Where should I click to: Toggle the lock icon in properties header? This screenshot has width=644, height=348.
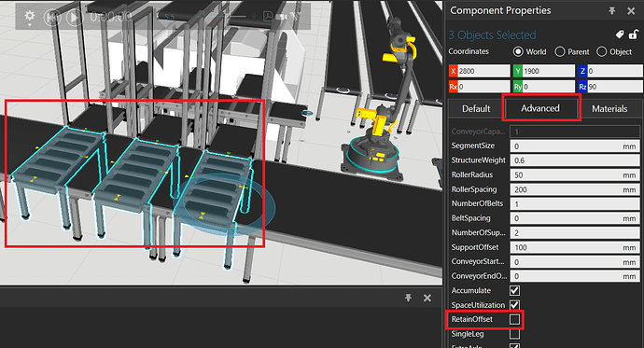634,35
